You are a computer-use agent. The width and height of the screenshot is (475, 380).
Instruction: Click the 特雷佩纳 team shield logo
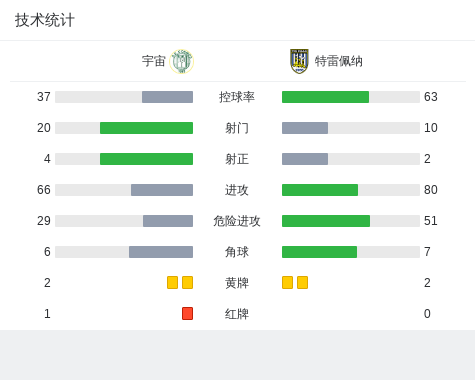point(299,61)
